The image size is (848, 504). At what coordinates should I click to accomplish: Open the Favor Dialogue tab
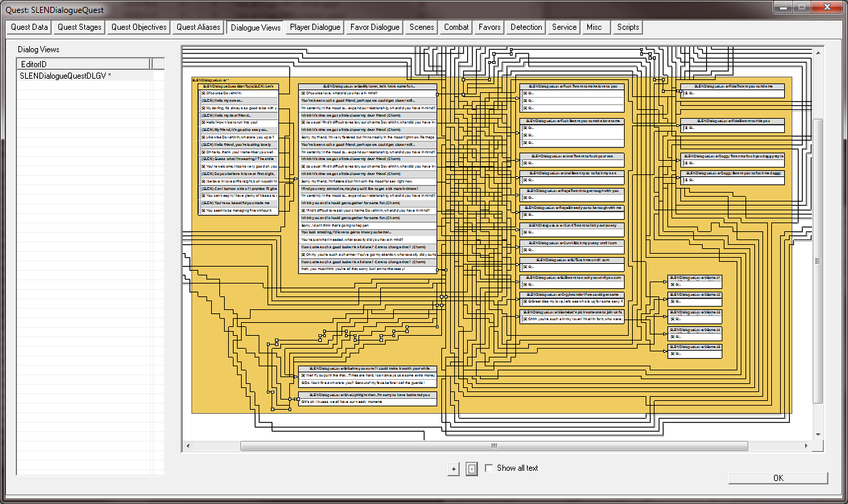pyautogui.click(x=374, y=27)
